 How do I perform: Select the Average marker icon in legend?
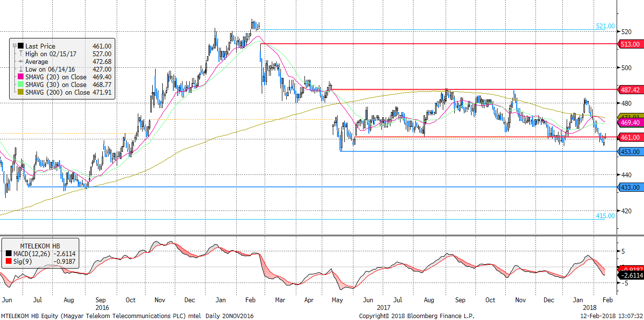coord(21,62)
